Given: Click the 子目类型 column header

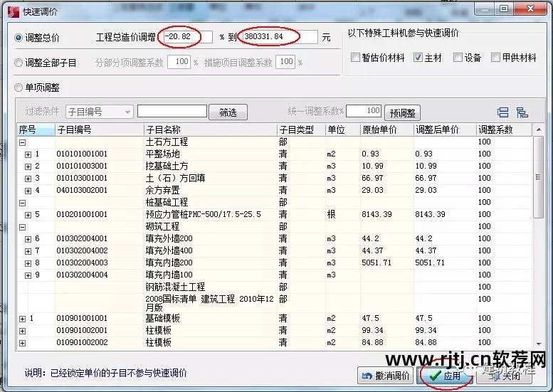Looking at the screenshot, I should click(x=301, y=129).
